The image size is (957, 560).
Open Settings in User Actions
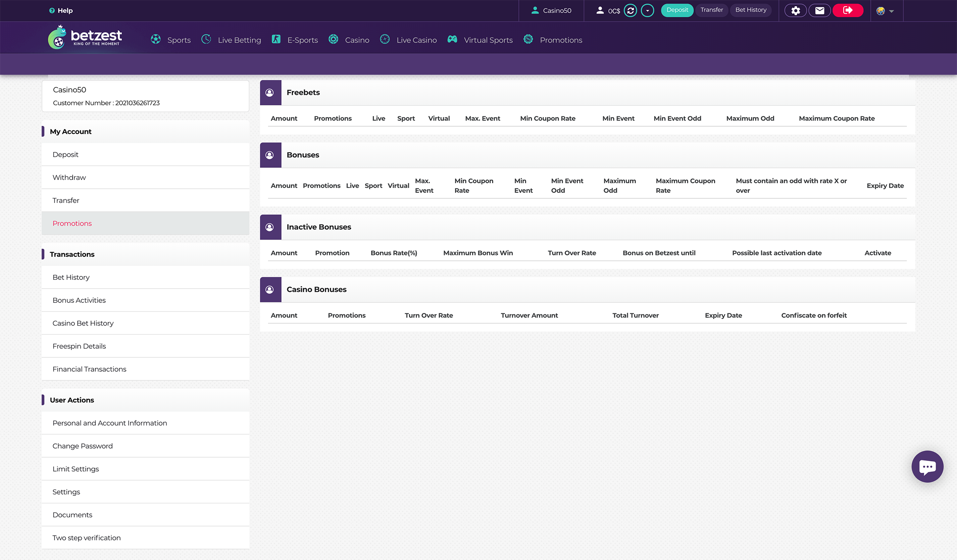(145, 492)
